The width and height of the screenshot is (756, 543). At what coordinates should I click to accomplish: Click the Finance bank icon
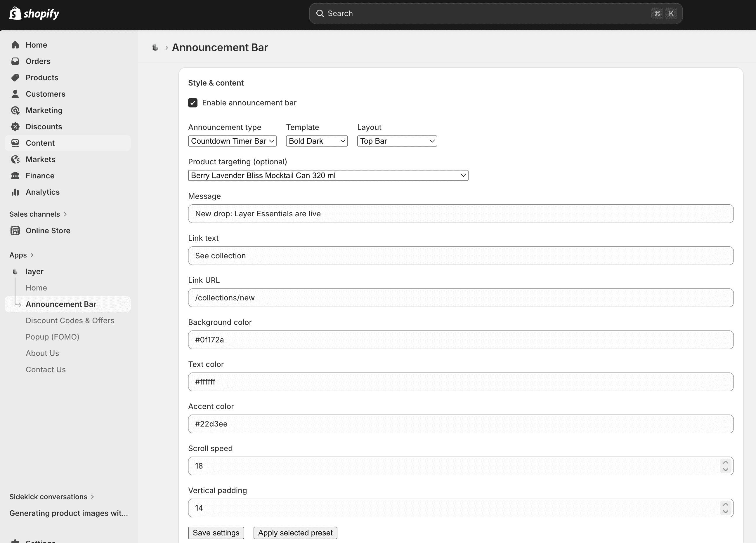tap(15, 175)
